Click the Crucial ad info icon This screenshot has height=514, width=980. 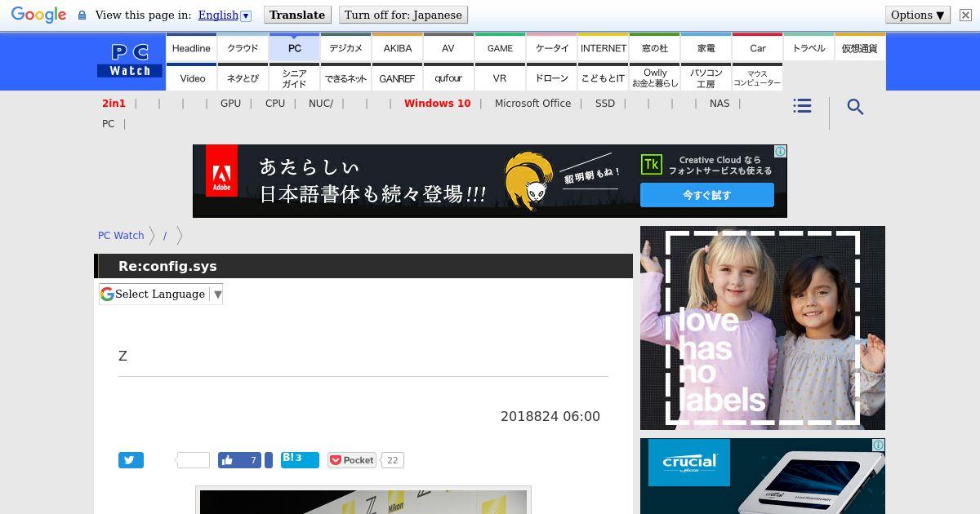coord(879,445)
